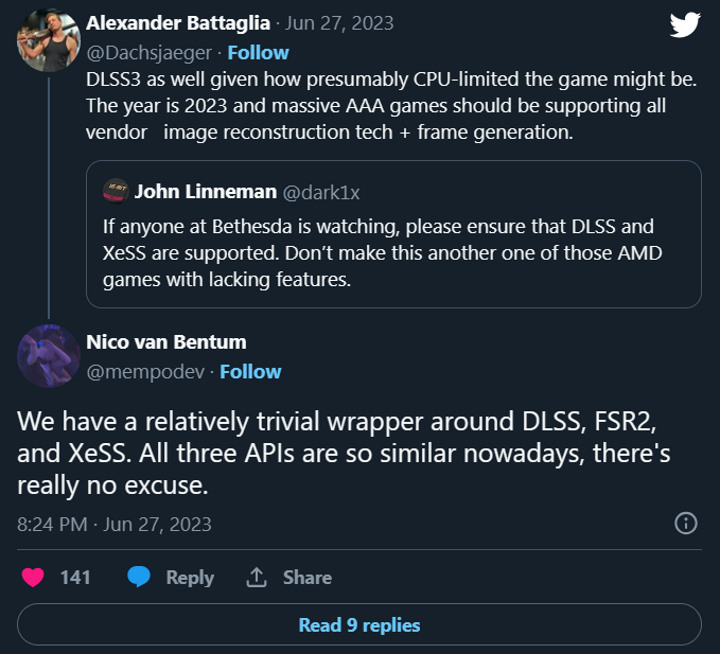The width and height of the screenshot is (720, 654).
Task: Click the Share text label
Action: pos(307,577)
